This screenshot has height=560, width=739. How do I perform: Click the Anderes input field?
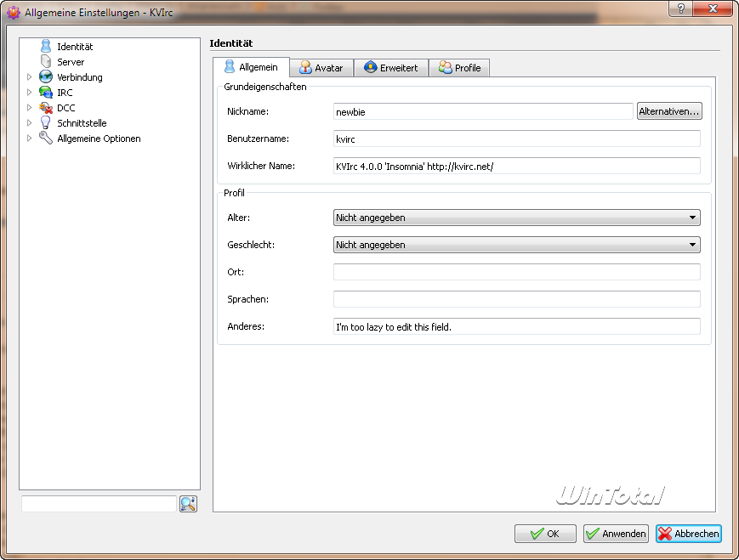click(516, 326)
